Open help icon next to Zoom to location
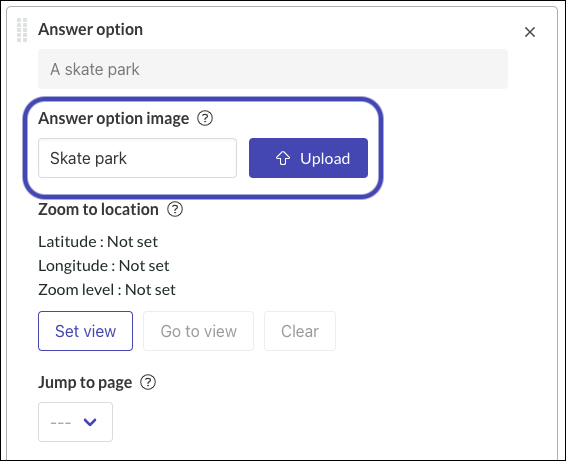Image resolution: width=566 pixels, height=461 pixels. point(175,209)
